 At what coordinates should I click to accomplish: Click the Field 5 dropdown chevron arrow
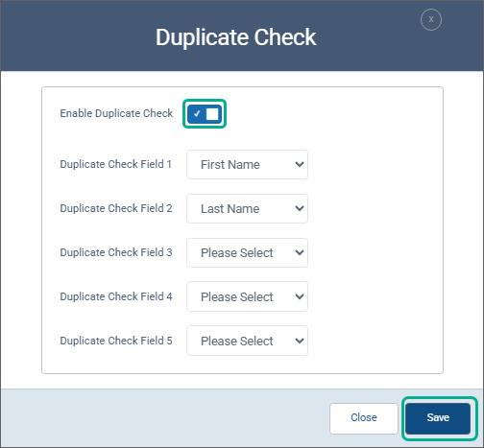[300, 341]
